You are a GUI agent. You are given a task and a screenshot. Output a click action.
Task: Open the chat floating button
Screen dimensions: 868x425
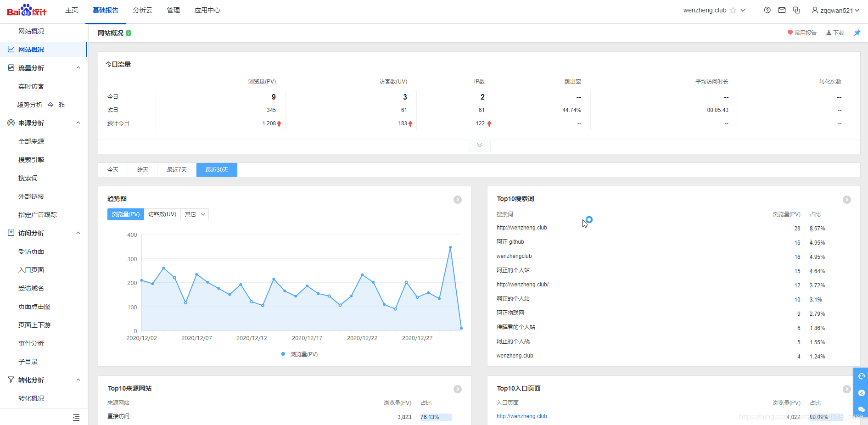coord(861,409)
